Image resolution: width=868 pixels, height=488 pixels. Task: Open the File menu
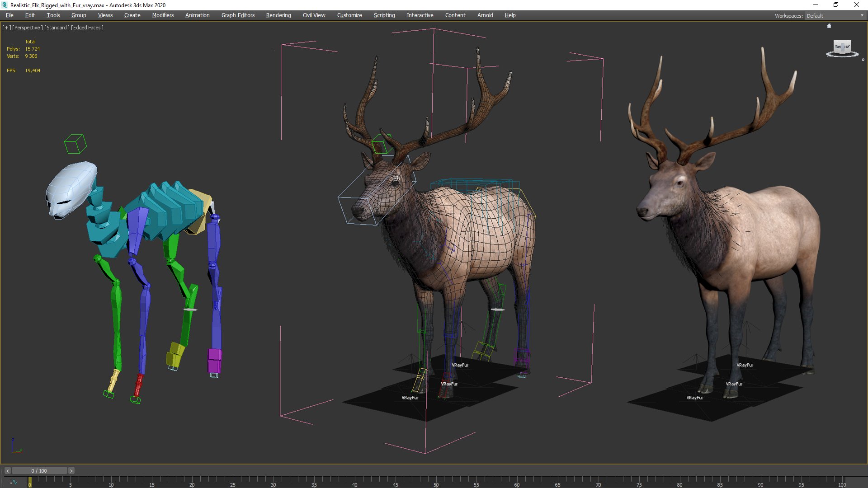9,15
